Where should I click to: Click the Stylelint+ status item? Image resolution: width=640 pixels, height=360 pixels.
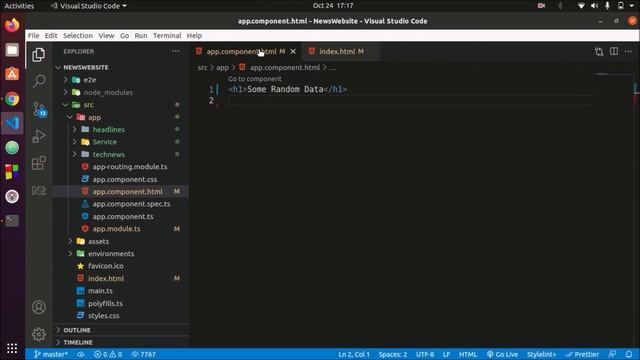[x=541, y=354]
